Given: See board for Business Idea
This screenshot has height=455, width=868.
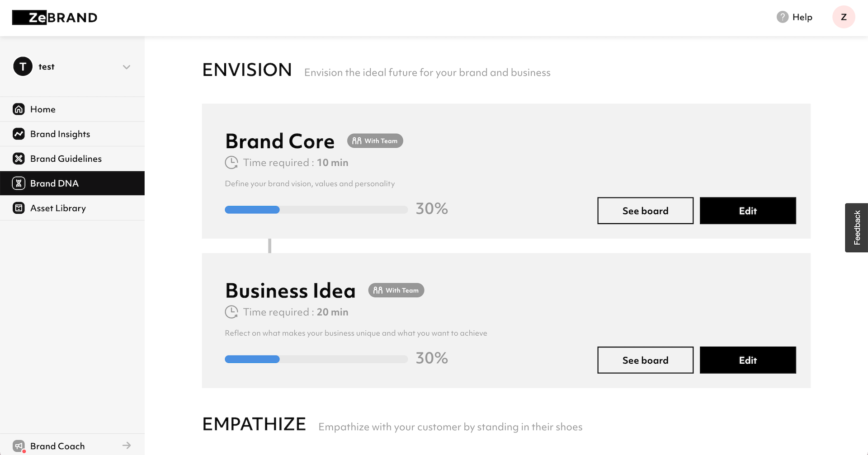Looking at the screenshot, I should click(x=645, y=360).
